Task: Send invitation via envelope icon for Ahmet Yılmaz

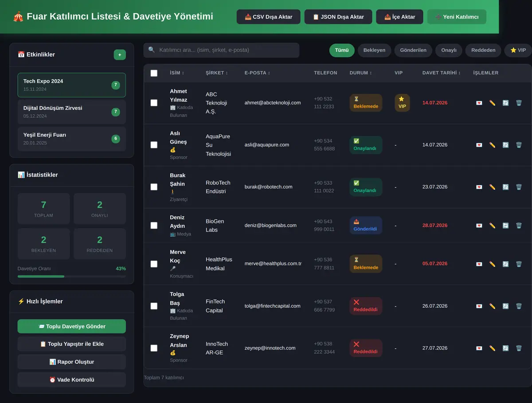Action: pyautogui.click(x=479, y=103)
